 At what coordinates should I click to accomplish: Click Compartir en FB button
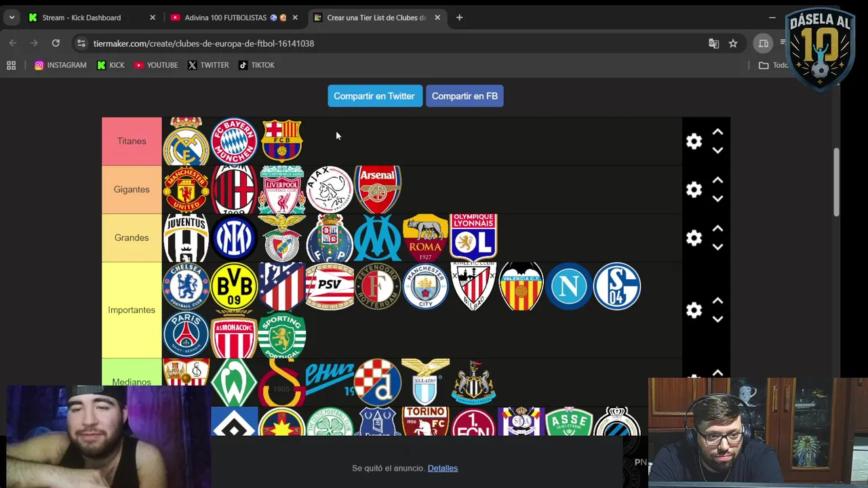pyautogui.click(x=465, y=96)
